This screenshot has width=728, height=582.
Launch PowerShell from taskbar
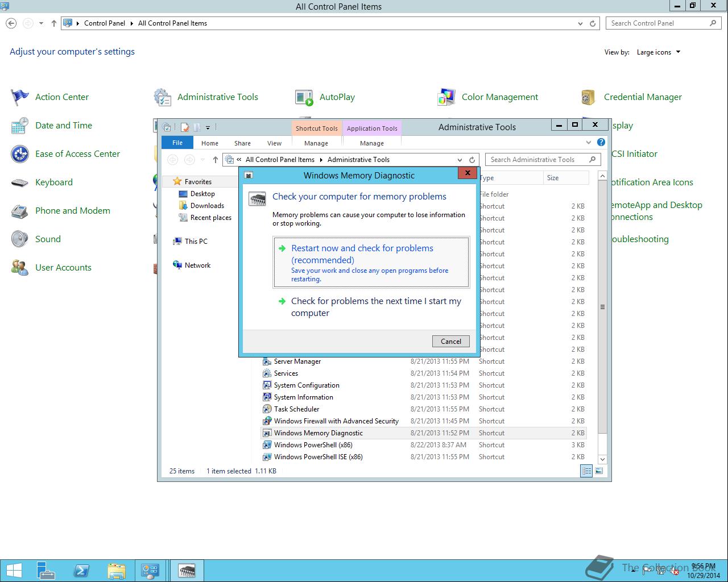pyautogui.click(x=81, y=571)
